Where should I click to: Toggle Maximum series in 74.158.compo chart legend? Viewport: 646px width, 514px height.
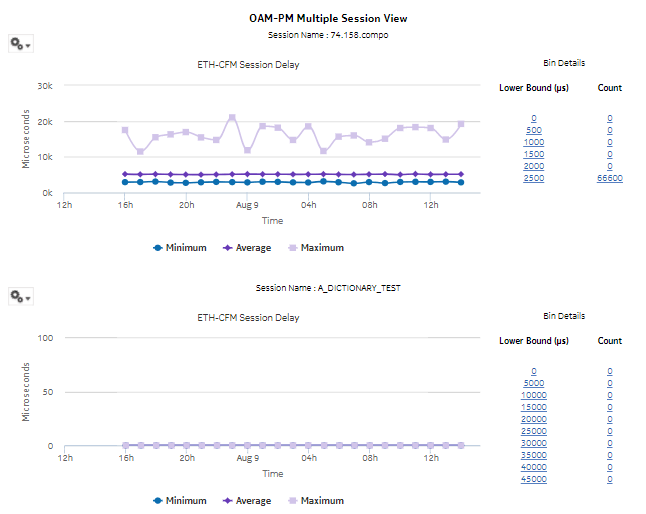point(316,248)
